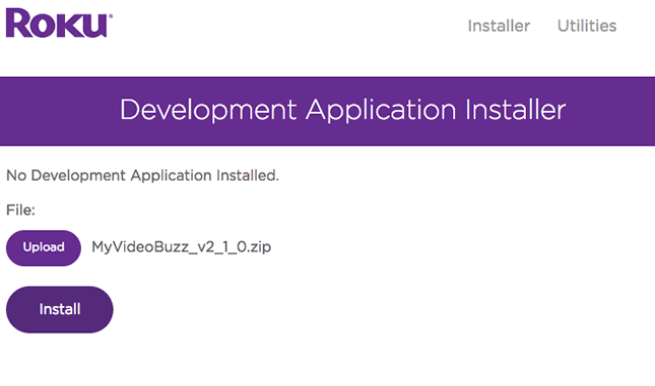Click the .zip extension of selected file
The height and width of the screenshot is (386, 655).
pos(259,247)
